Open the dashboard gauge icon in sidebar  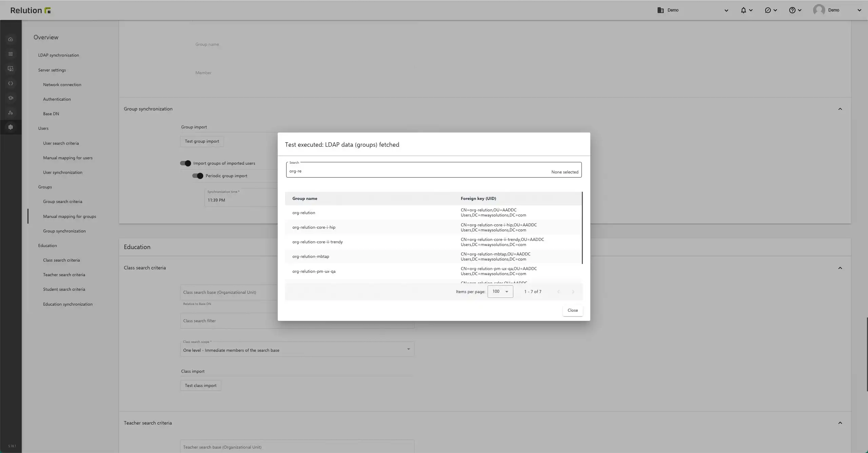tap(11, 39)
